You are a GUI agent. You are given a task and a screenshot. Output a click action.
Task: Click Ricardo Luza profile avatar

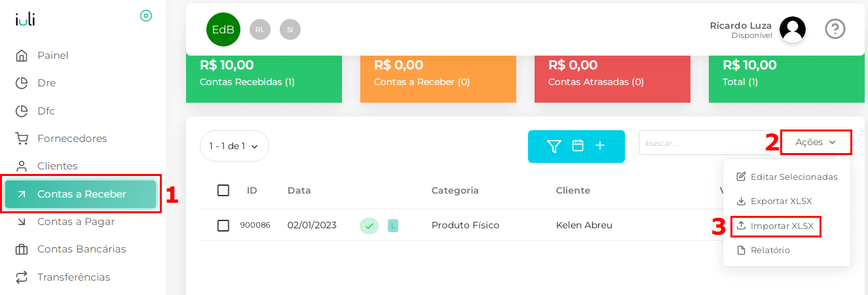793,29
